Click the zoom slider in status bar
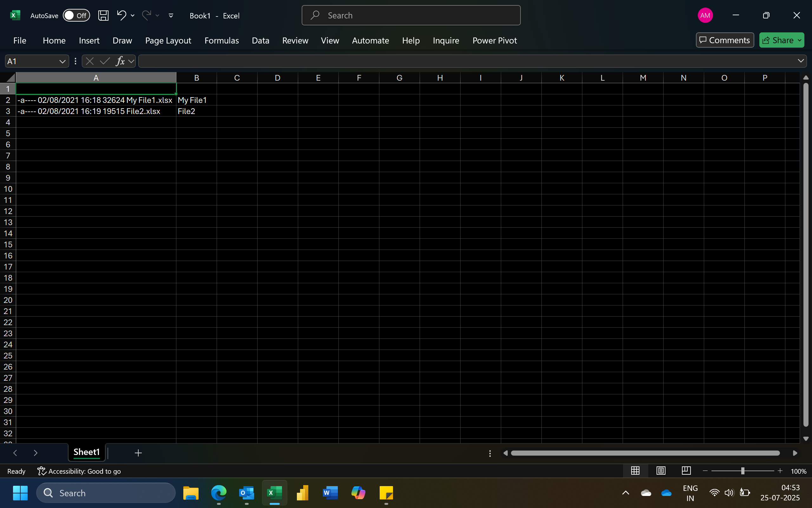The height and width of the screenshot is (508, 812). 743,471
